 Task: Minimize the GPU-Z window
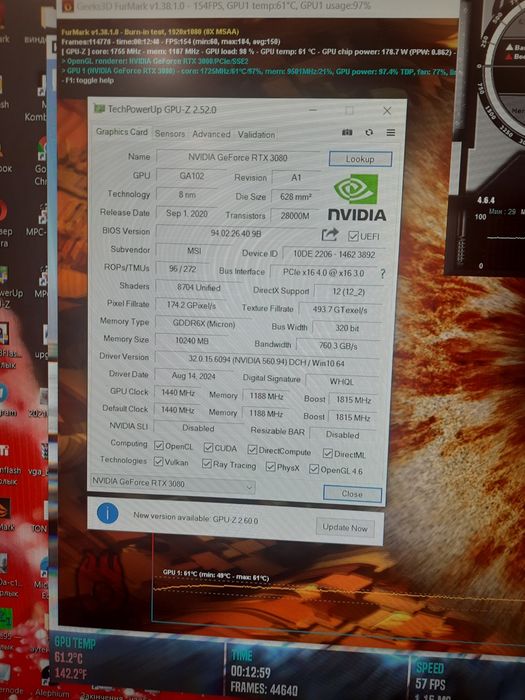pyautogui.click(x=313, y=110)
